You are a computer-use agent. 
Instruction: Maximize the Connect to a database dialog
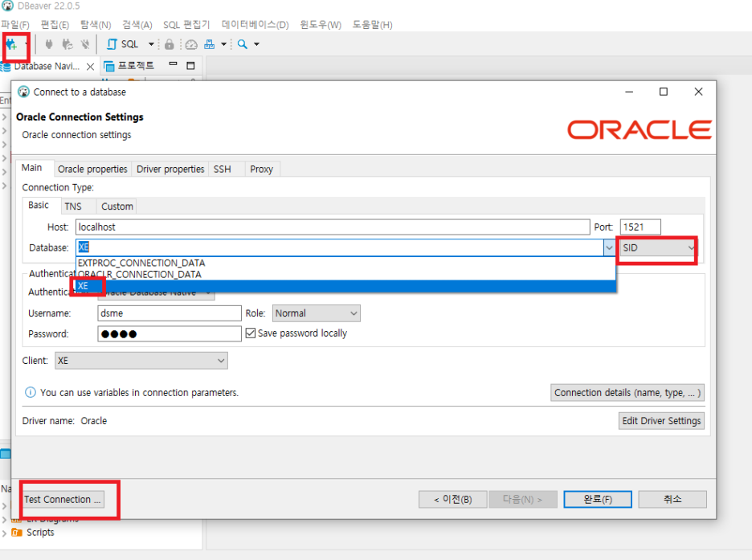coord(664,92)
